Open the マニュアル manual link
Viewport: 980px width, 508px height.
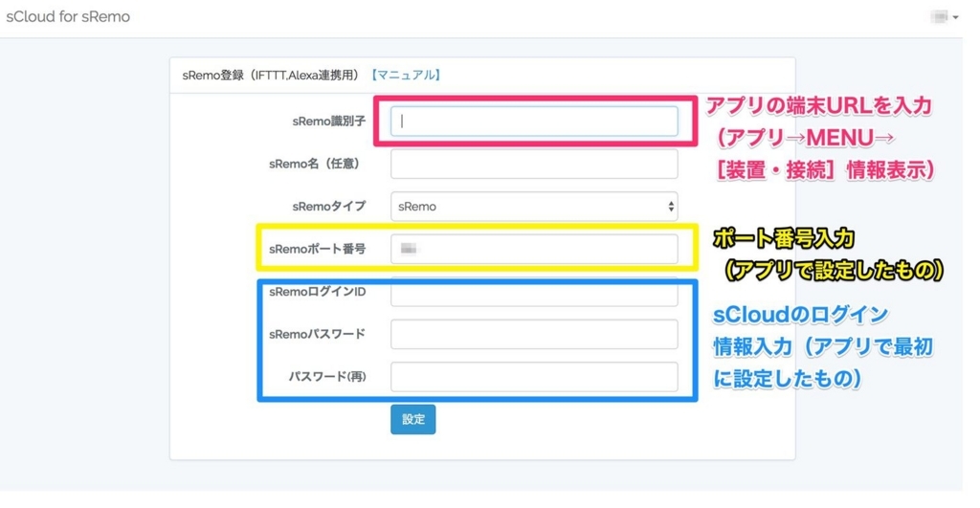coord(406,75)
